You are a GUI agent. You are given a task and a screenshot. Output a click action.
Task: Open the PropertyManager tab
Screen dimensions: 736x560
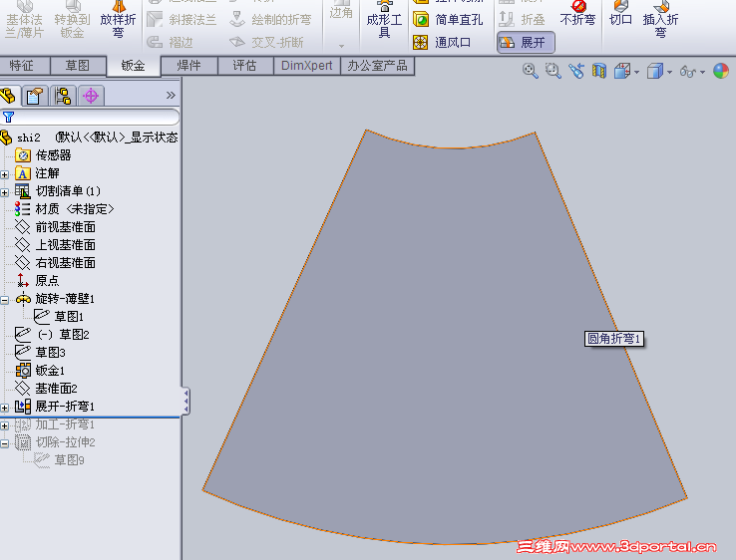pyautogui.click(x=35, y=96)
